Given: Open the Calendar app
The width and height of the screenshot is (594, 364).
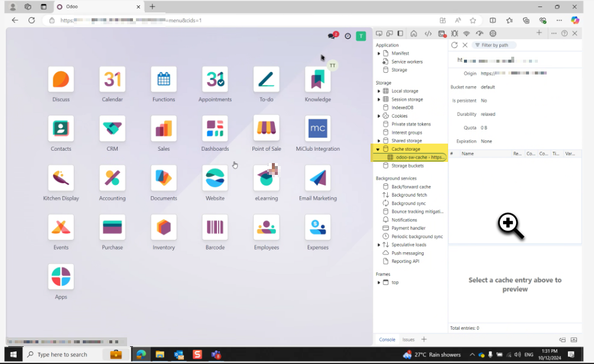Looking at the screenshot, I should point(112,79).
